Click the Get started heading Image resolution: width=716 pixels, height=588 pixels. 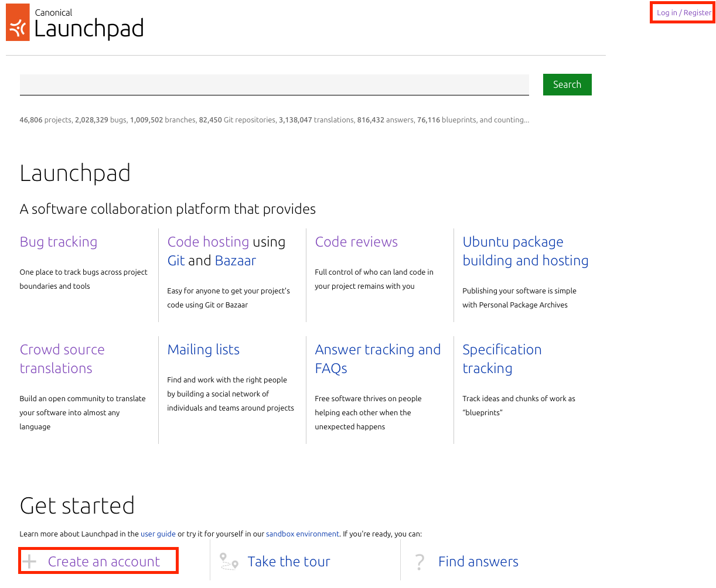(x=77, y=506)
